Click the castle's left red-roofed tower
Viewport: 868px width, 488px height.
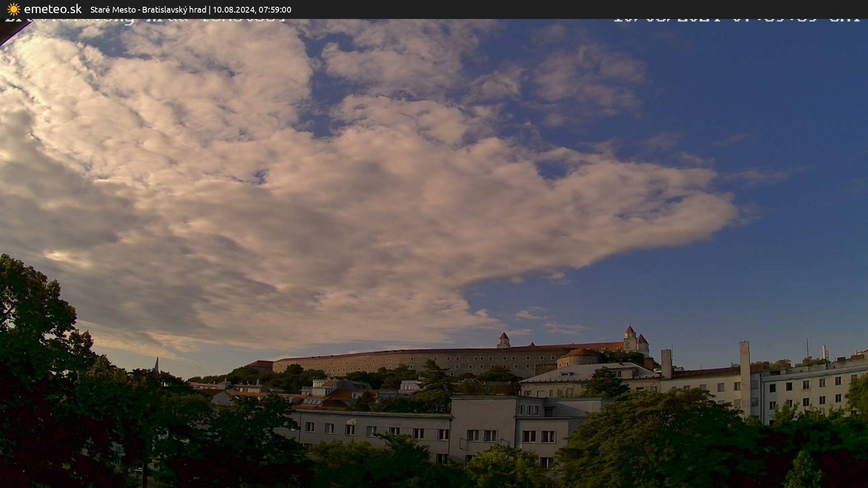coord(504,340)
